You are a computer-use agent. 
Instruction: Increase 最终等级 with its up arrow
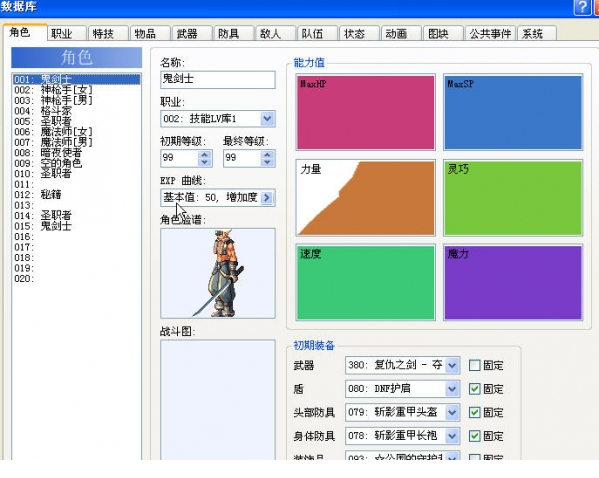[267, 154]
